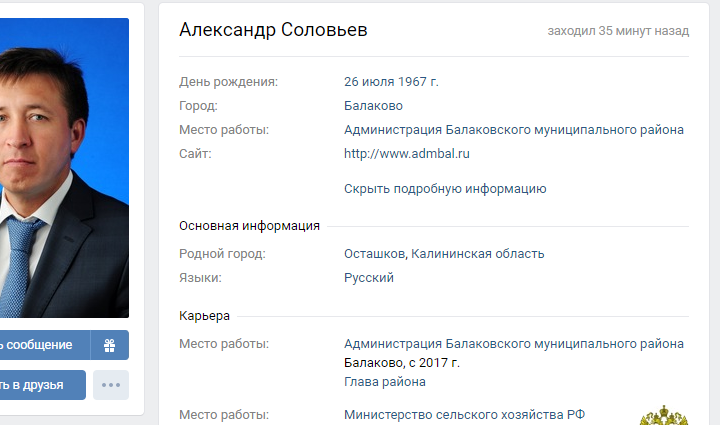The height and width of the screenshot is (425, 720).
Task: Open the three-dots more actions menu
Action: pos(110,385)
